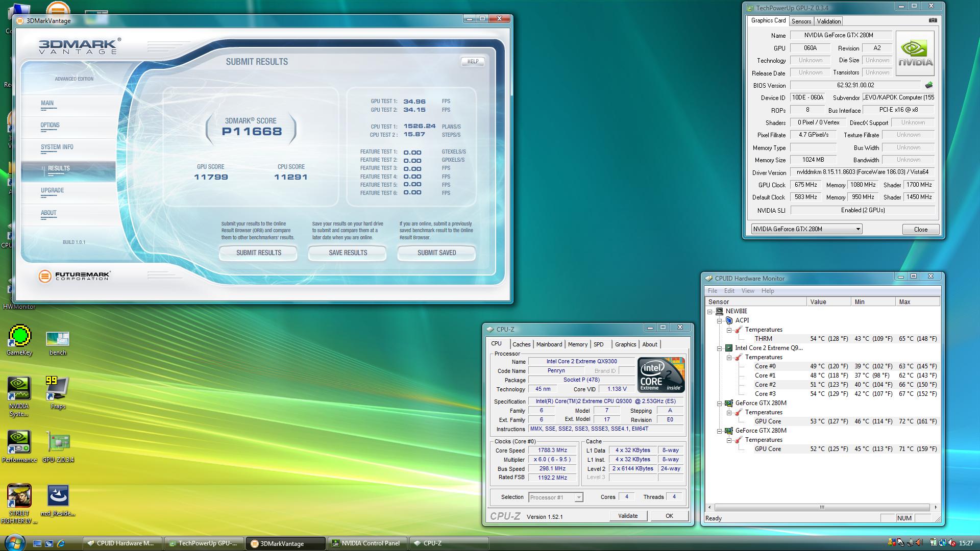Click the GPU-Z screenshot camera icon
Image resolution: width=980 pixels, height=551 pixels.
(x=933, y=20)
